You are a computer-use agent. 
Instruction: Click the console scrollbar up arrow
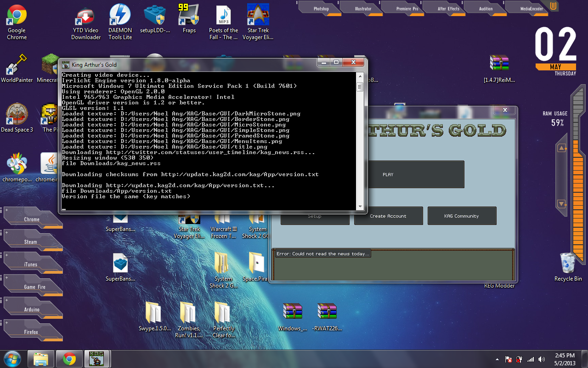[360, 76]
